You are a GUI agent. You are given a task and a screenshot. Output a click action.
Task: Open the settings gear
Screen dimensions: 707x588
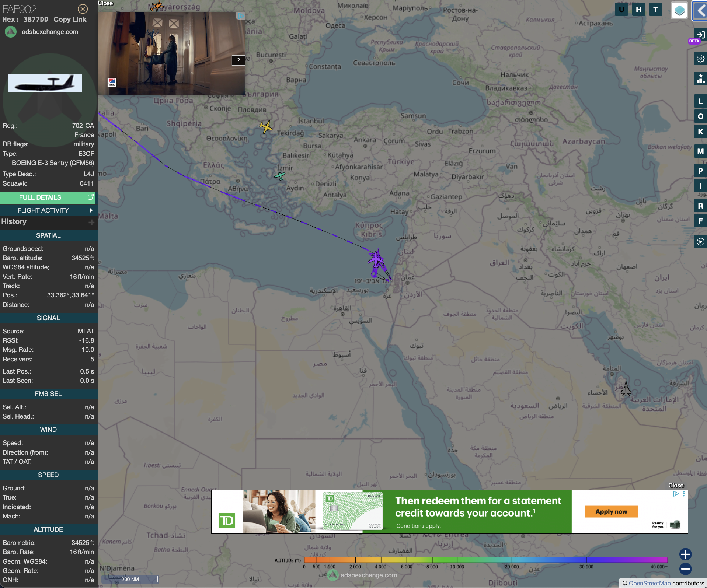(700, 59)
